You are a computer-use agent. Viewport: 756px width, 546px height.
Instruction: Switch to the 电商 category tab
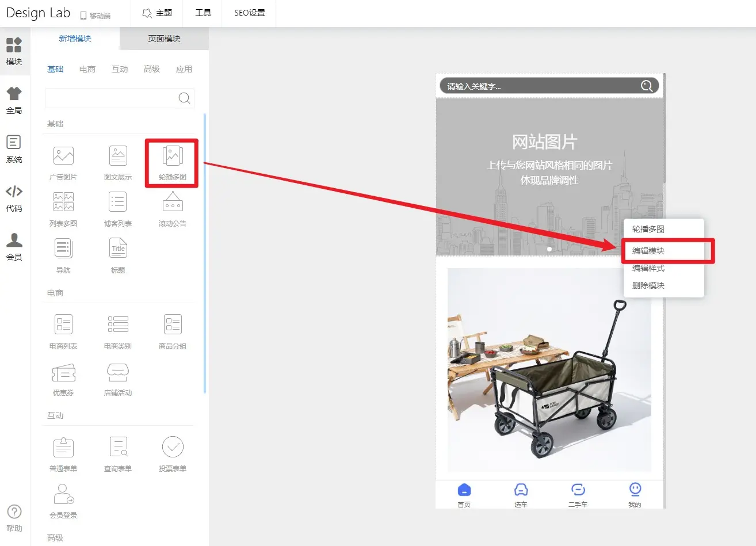click(87, 69)
